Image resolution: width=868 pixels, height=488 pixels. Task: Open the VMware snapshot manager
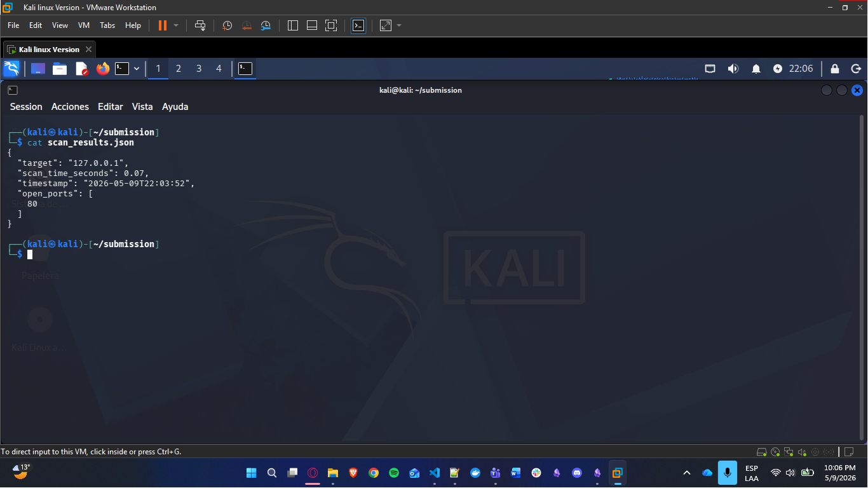pos(266,25)
